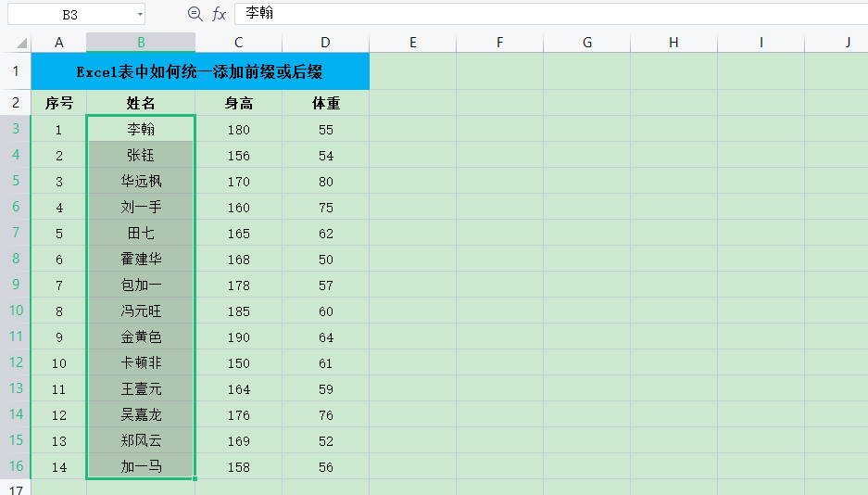
Task: Click weight value 61
Action: 325,363
